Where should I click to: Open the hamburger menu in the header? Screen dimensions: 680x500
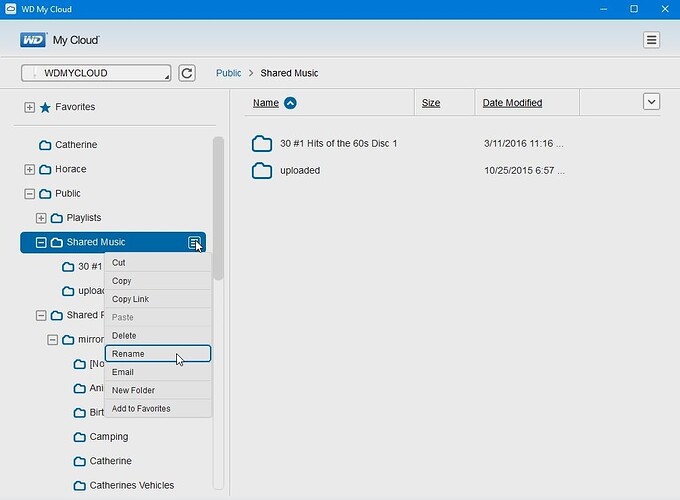pyautogui.click(x=651, y=40)
